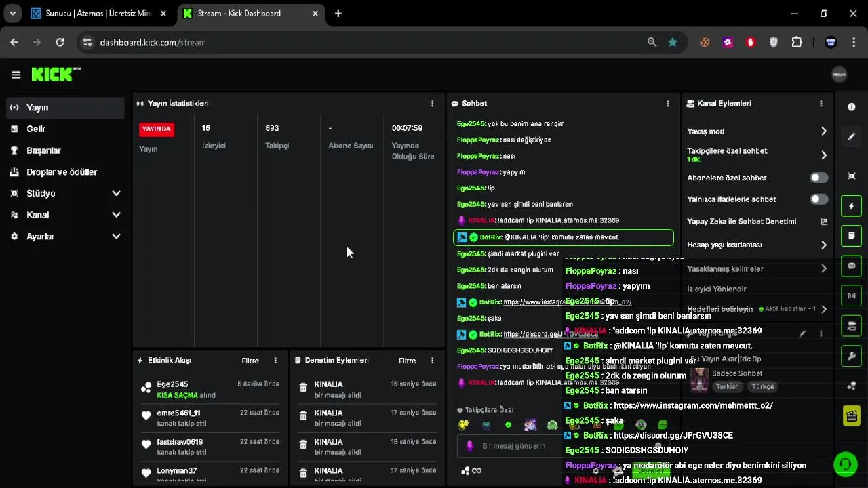Image resolution: width=868 pixels, height=488 pixels.
Task: Click the red YAYINDA live badge
Action: (157, 129)
